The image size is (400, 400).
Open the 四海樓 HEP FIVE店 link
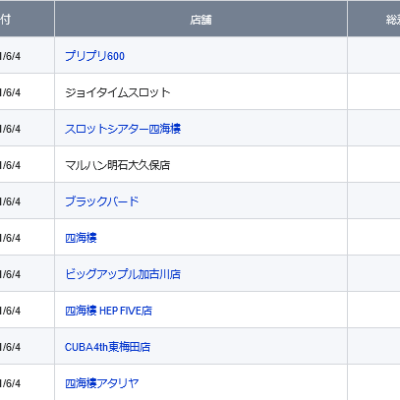click(108, 311)
